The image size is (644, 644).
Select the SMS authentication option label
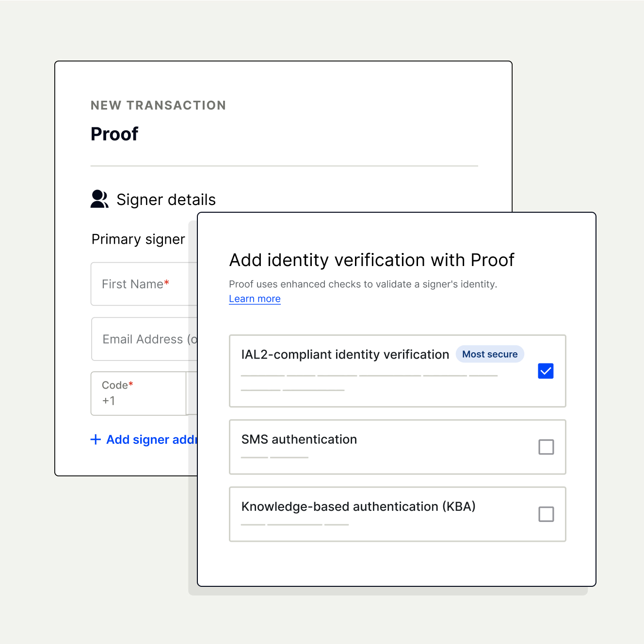click(299, 440)
